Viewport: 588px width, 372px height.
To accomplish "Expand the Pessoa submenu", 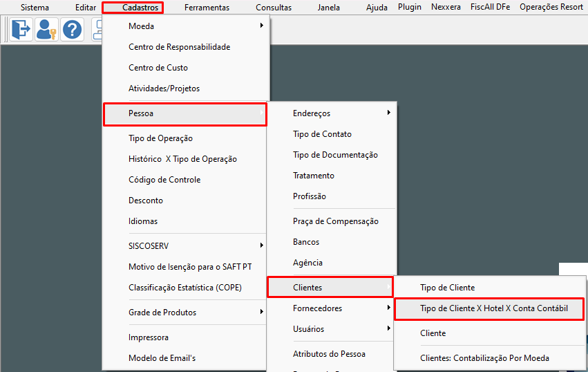I will (185, 113).
